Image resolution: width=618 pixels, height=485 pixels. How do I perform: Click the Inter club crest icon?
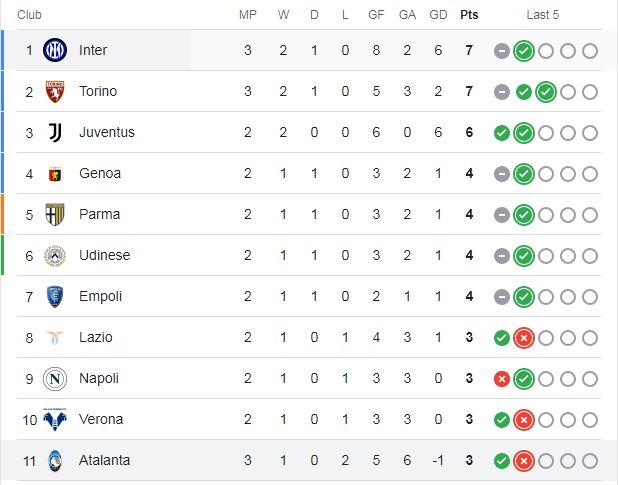click(55, 50)
